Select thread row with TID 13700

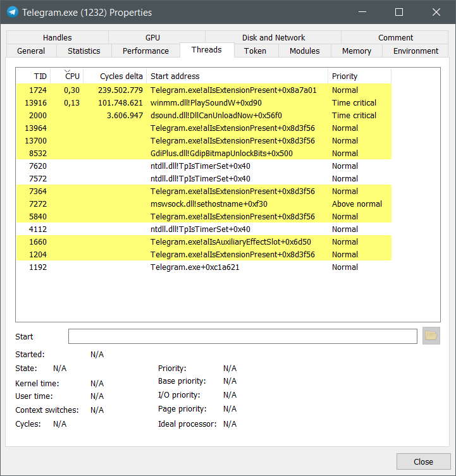(x=204, y=141)
